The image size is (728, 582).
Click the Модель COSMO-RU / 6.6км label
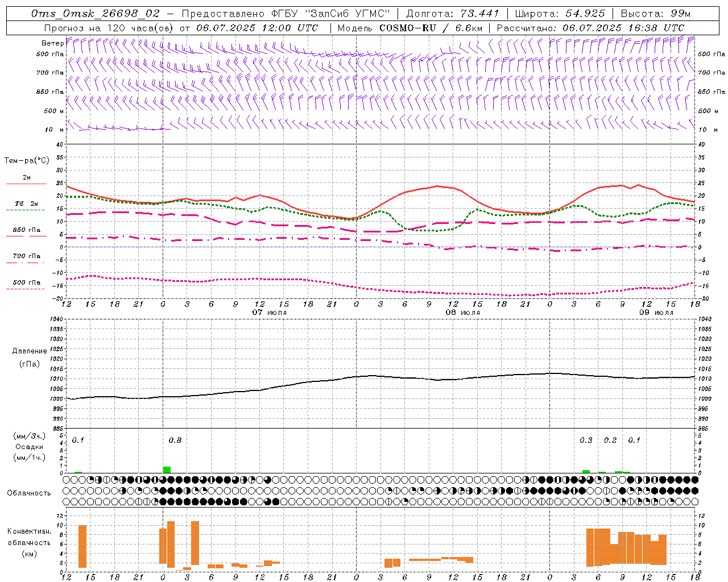click(x=410, y=28)
